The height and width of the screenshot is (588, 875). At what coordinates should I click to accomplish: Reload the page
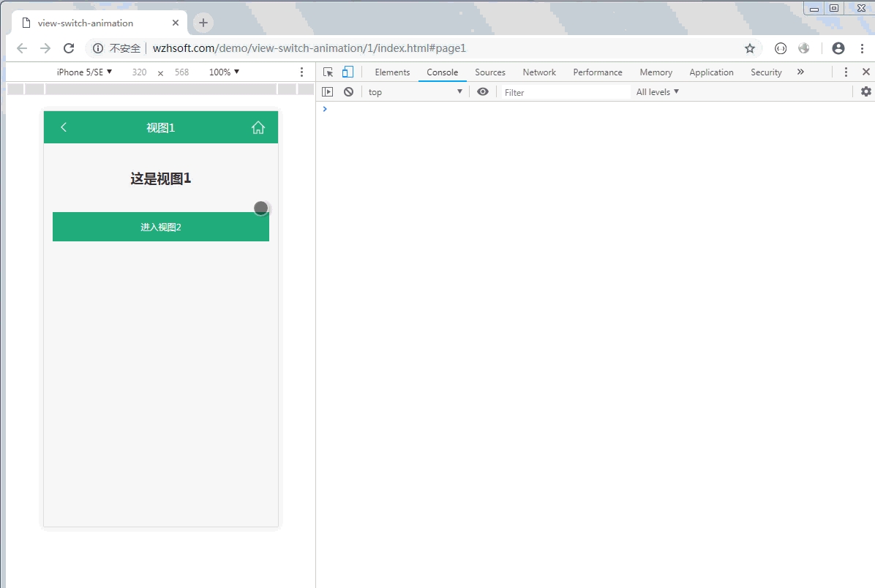pos(69,48)
